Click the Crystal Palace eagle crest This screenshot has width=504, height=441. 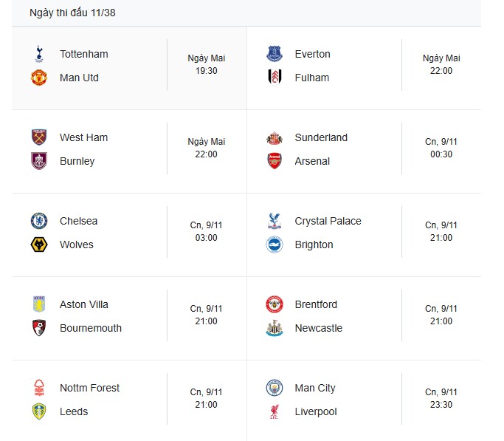tap(275, 221)
